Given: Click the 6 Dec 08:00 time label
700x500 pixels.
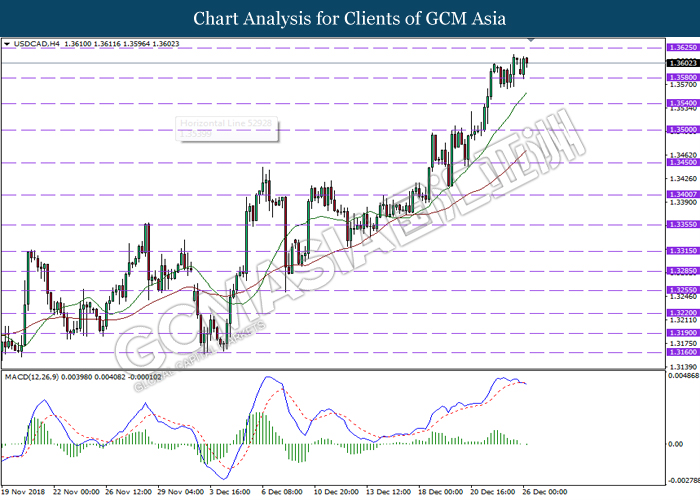Looking at the screenshot, I should (x=282, y=492).
